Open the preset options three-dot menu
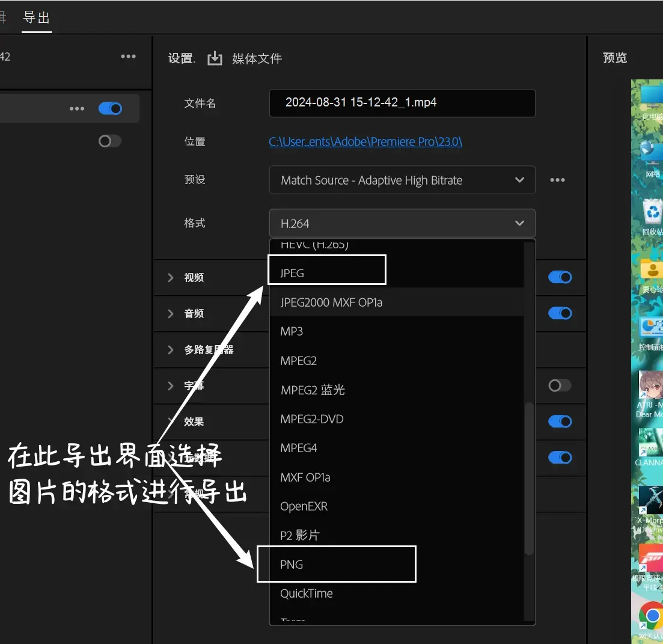Screen dimensions: 663x644 point(557,180)
